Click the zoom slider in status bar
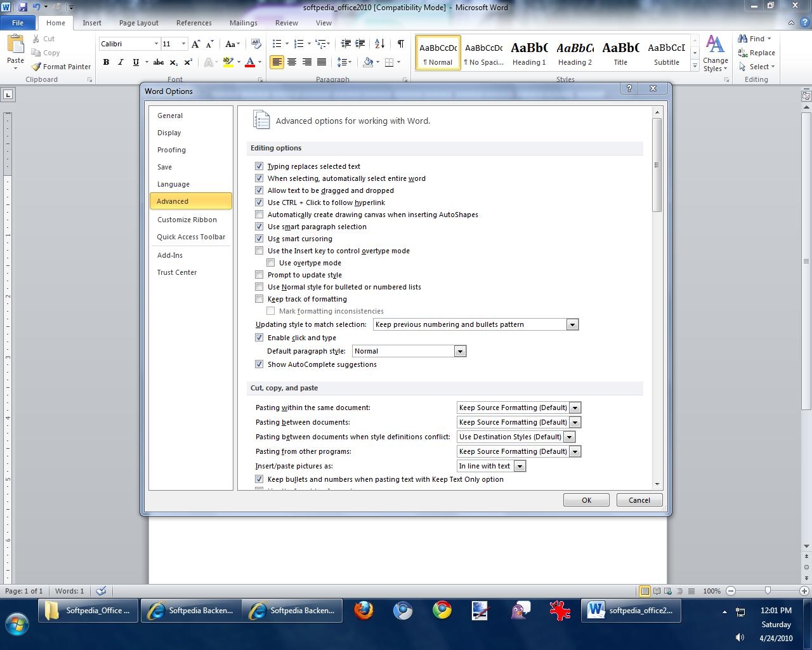 [768, 591]
